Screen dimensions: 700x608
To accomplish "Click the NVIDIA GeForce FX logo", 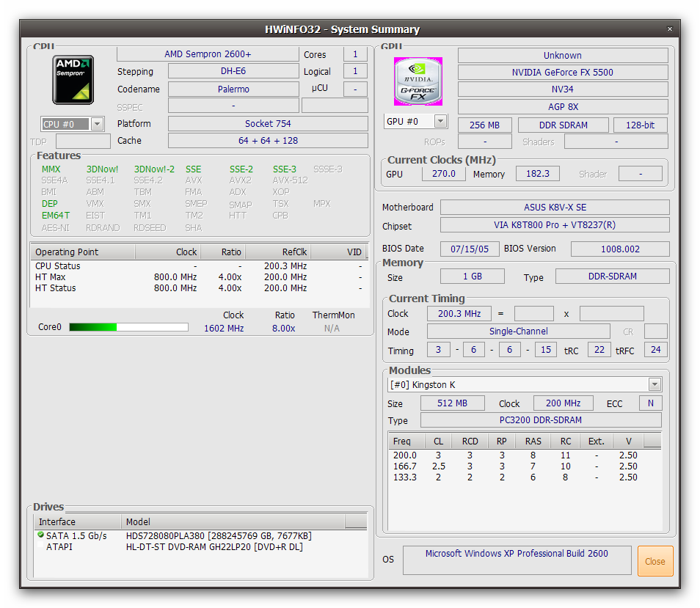I will pos(418,81).
